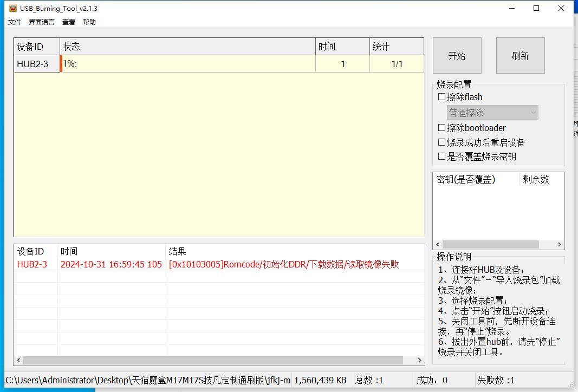
Task: Click the 失败数 :1 status entry
Action: (496, 380)
